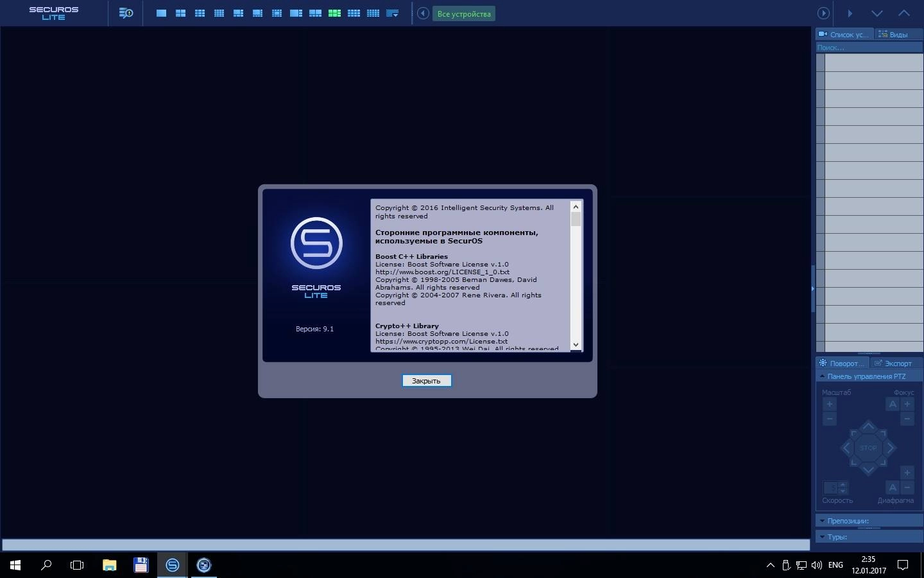
Task: Open the Экспорт tab
Action: tap(896, 363)
